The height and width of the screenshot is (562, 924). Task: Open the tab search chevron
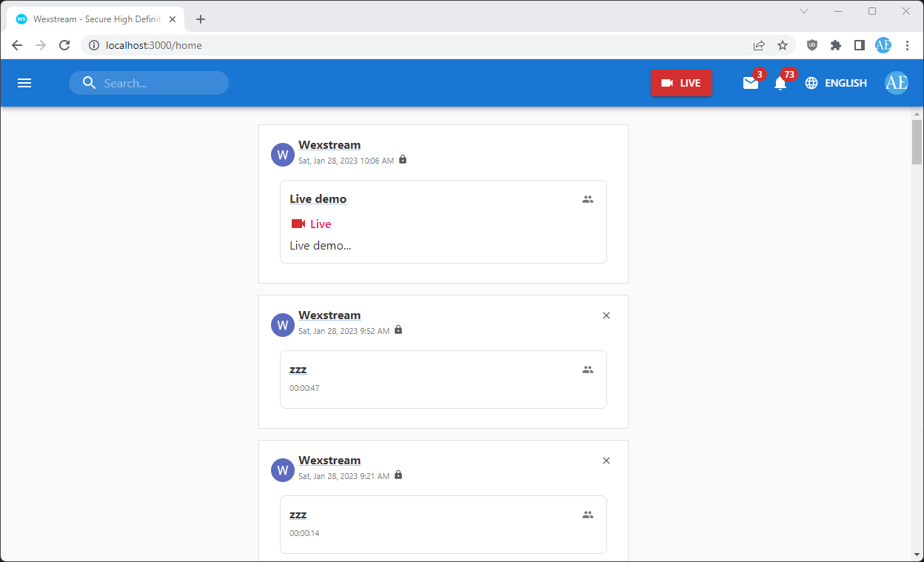point(804,11)
